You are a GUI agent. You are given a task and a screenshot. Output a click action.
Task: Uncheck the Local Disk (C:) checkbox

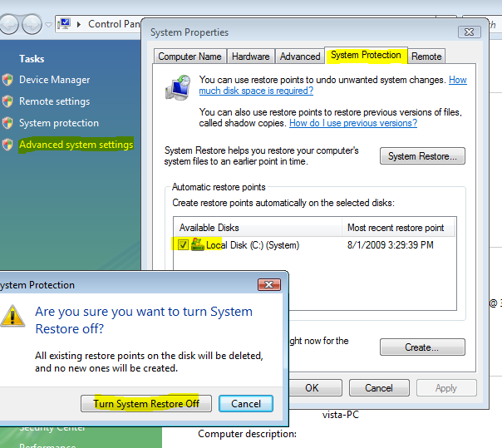[x=183, y=245]
